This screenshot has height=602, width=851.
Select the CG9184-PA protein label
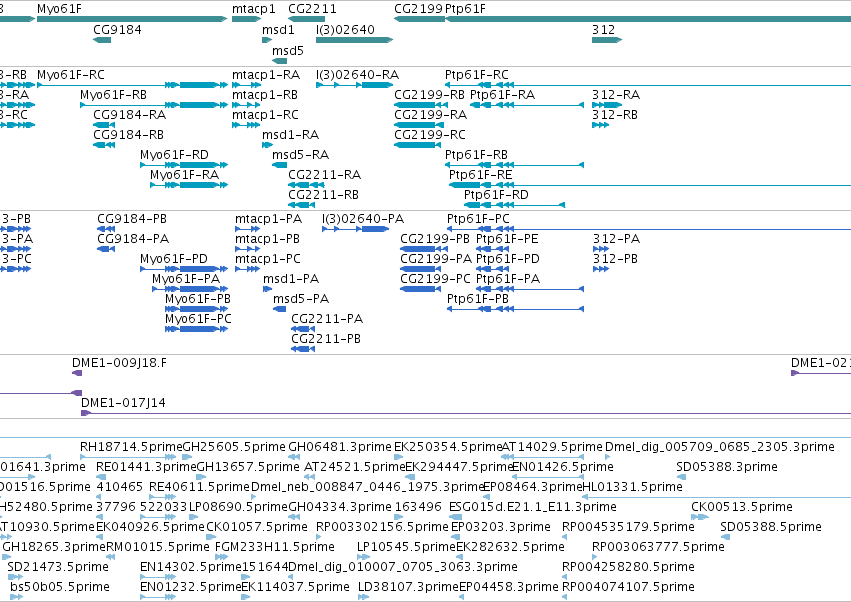[x=133, y=239]
